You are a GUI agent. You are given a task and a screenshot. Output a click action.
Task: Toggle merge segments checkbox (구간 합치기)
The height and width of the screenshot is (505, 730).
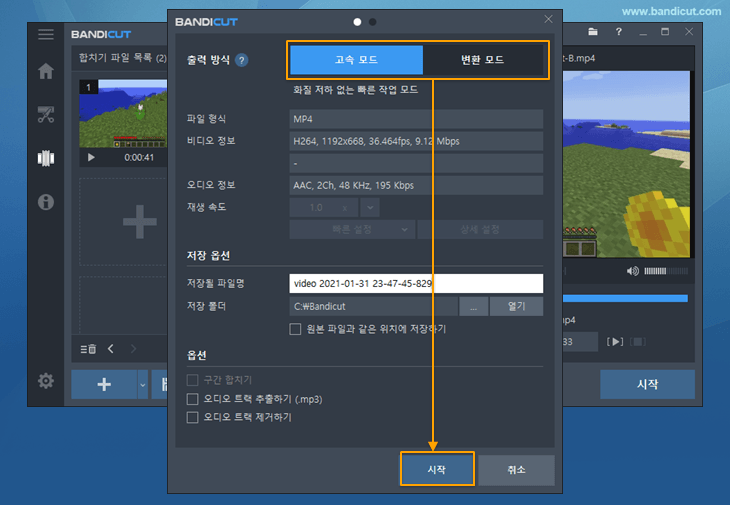pos(192,380)
